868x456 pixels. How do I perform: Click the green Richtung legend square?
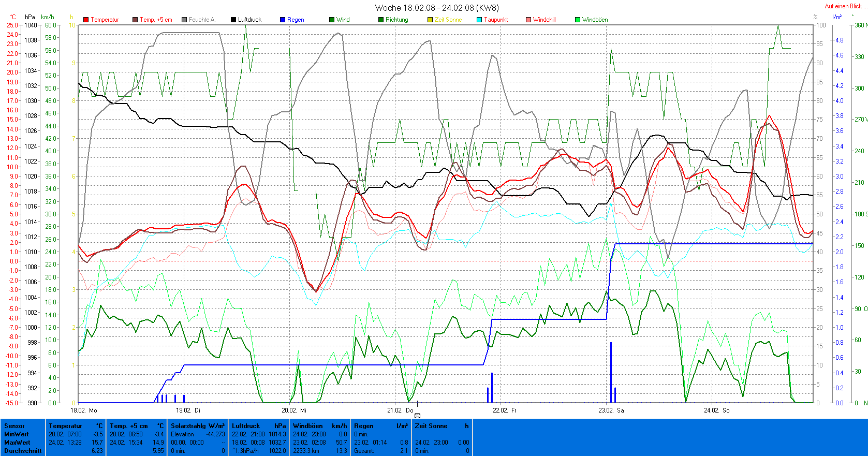381,20
